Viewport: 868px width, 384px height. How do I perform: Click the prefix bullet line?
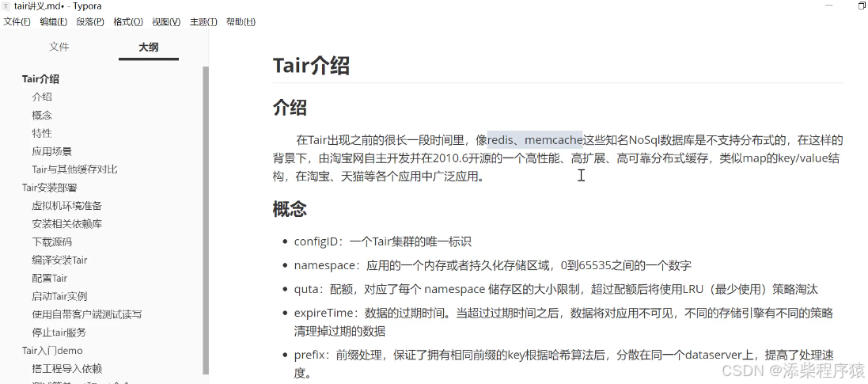coord(564,363)
